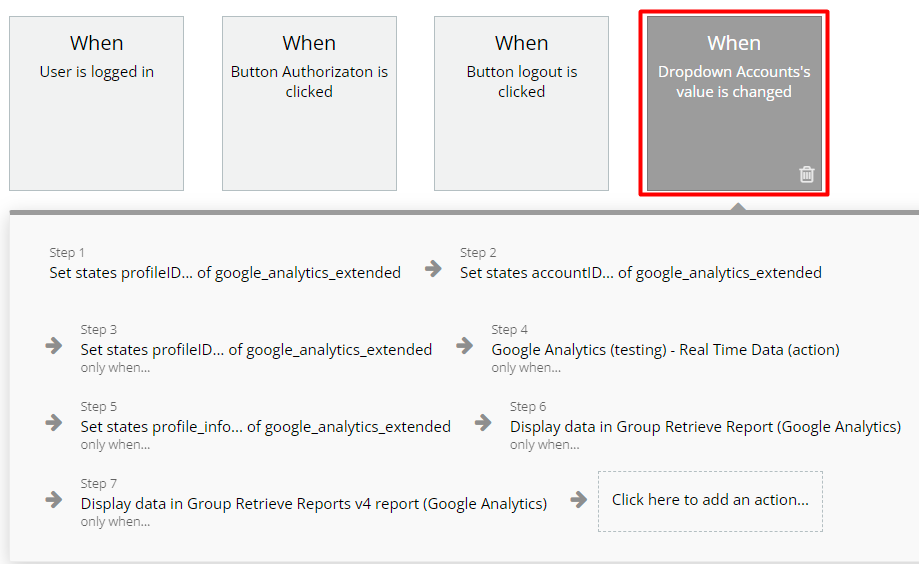
Task: Select the 'Dropdown Accounts's value is changed' event
Action: point(734,103)
